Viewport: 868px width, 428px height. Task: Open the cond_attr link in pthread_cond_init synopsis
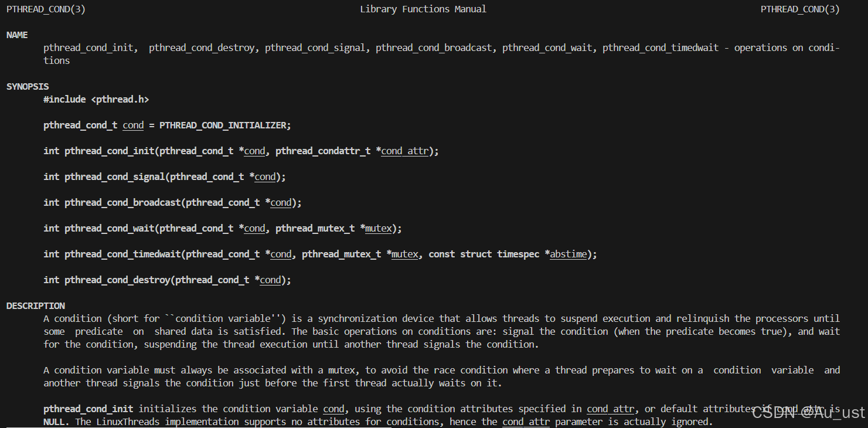pyautogui.click(x=404, y=151)
